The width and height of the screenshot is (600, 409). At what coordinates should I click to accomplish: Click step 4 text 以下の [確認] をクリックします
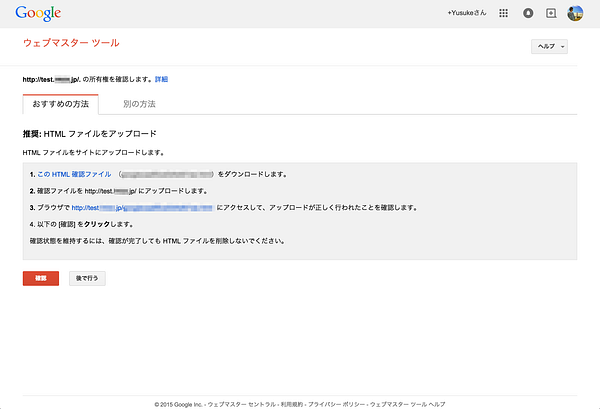point(81,224)
